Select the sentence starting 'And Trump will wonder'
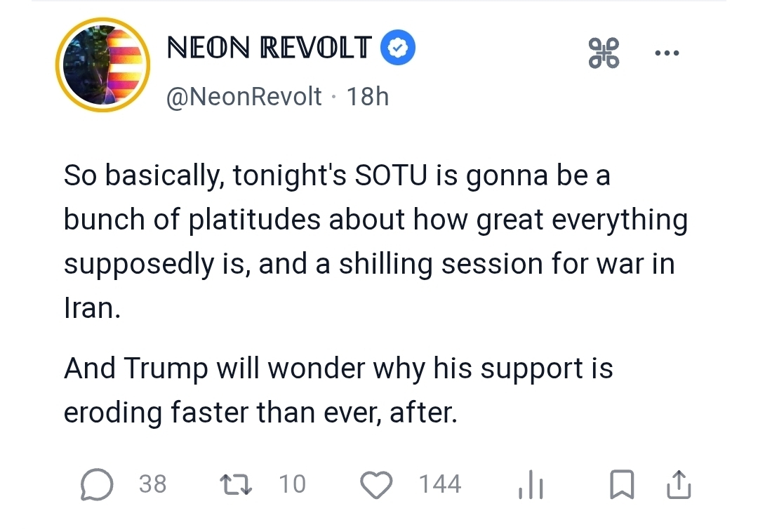 click(338, 390)
